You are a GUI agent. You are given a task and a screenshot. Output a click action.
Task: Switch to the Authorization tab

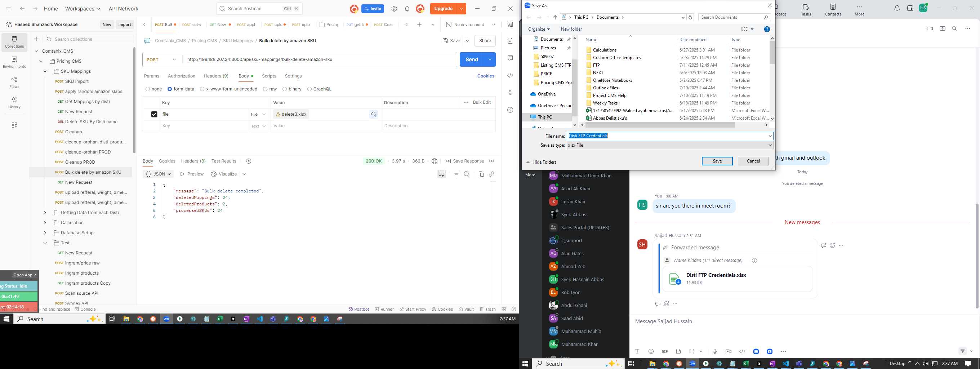[182, 76]
